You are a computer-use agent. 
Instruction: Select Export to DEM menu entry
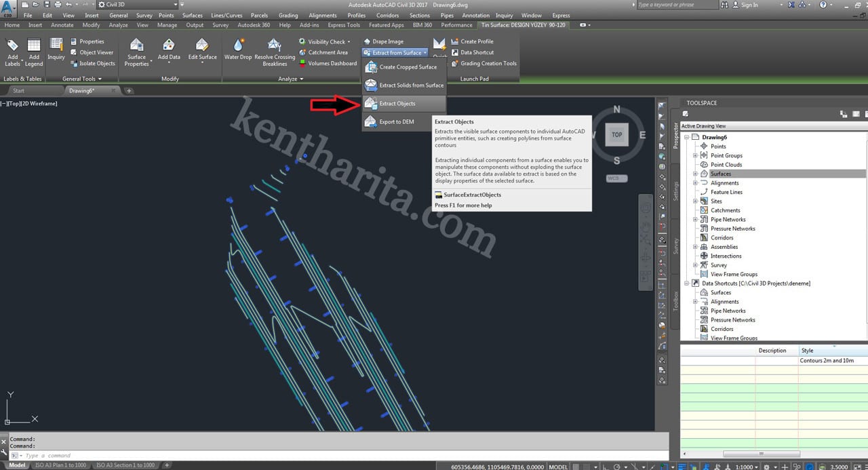click(397, 122)
